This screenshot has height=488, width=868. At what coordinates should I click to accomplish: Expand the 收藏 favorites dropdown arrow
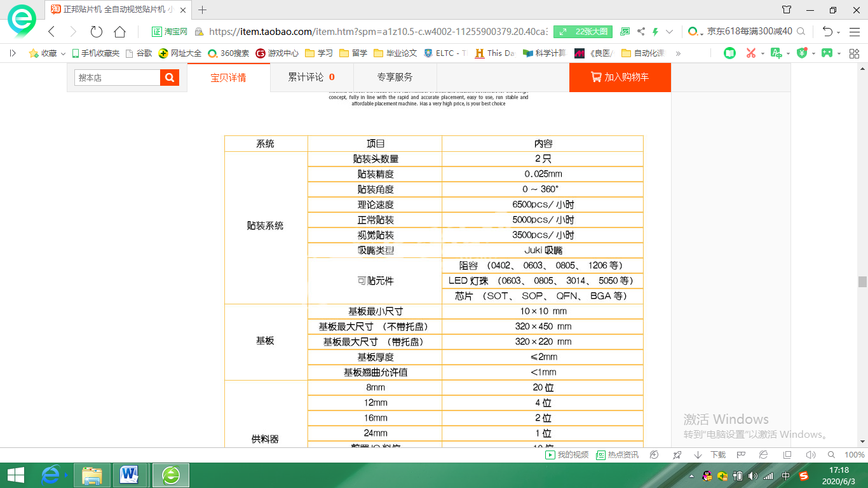[63, 54]
